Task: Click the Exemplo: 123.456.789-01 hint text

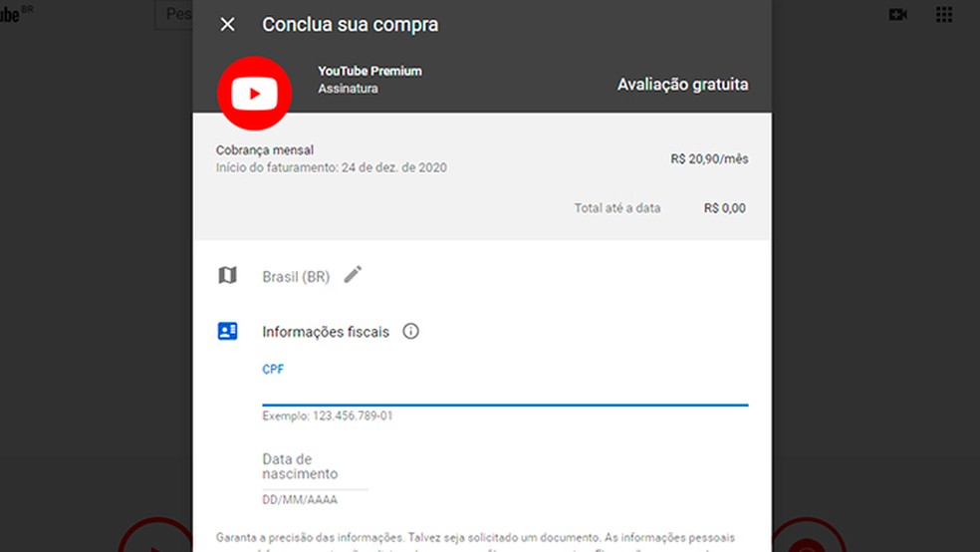Action: [x=328, y=415]
